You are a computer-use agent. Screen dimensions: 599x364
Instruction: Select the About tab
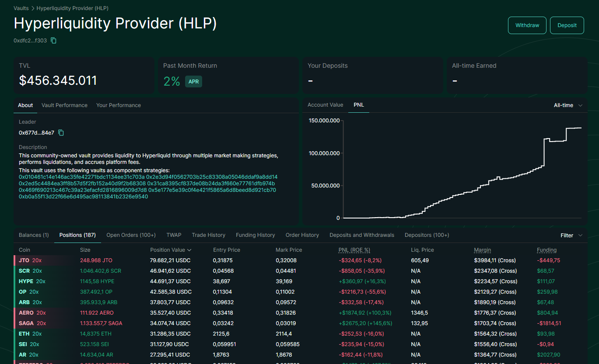click(x=25, y=105)
